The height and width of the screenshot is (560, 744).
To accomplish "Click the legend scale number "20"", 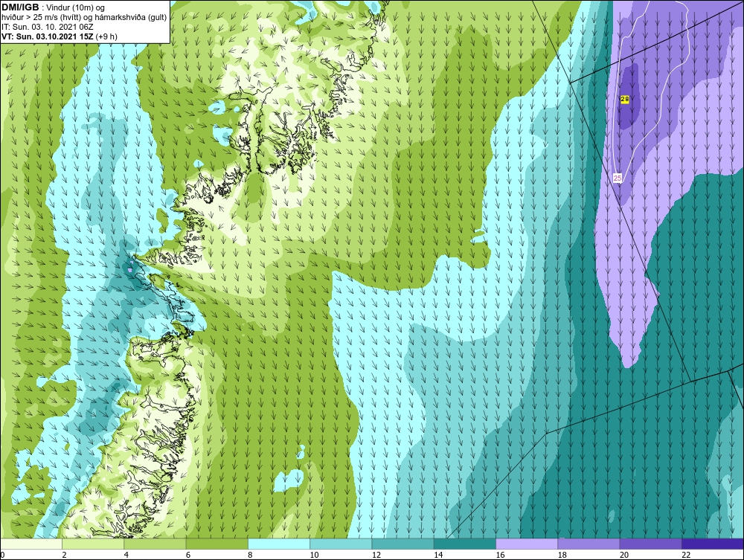I will (x=624, y=556).
